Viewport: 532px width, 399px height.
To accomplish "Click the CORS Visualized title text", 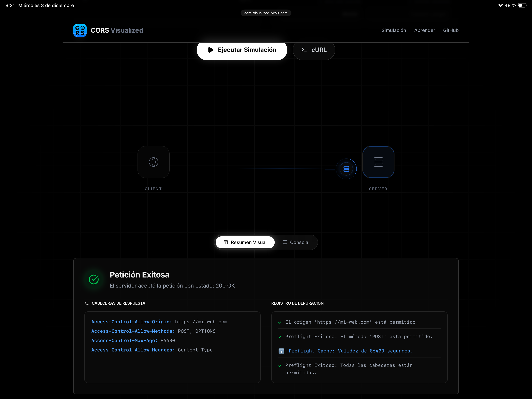I will pos(117,30).
